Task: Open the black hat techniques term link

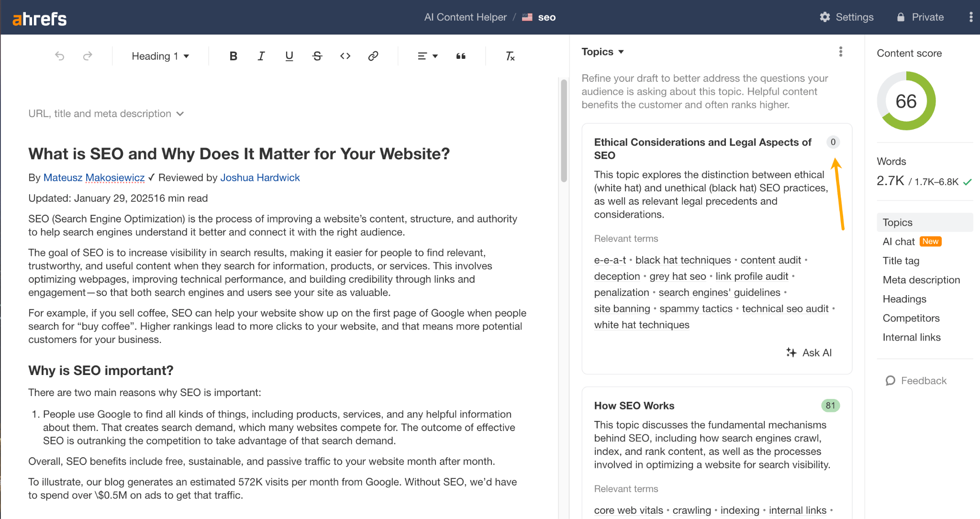Action: coord(683,260)
